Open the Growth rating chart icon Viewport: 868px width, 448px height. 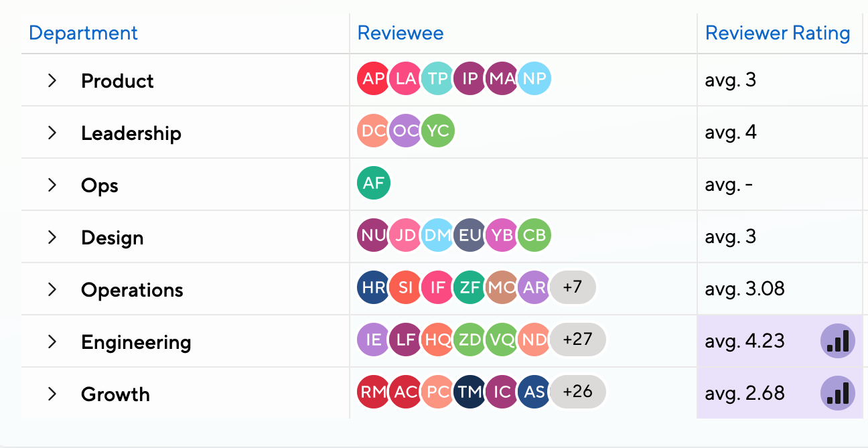pyautogui.click(x=838, y=393)
